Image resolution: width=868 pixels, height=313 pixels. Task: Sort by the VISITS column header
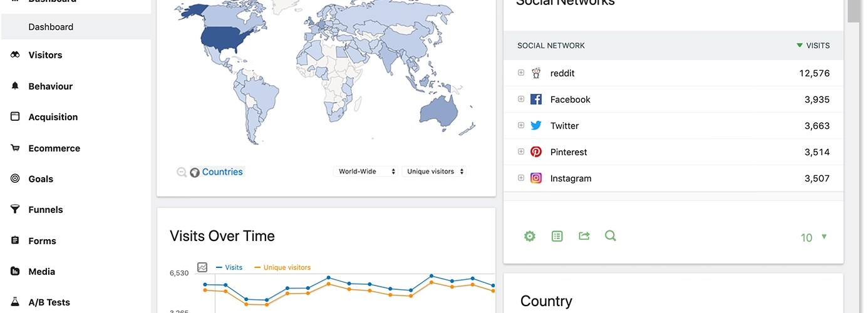pos(817,46)
